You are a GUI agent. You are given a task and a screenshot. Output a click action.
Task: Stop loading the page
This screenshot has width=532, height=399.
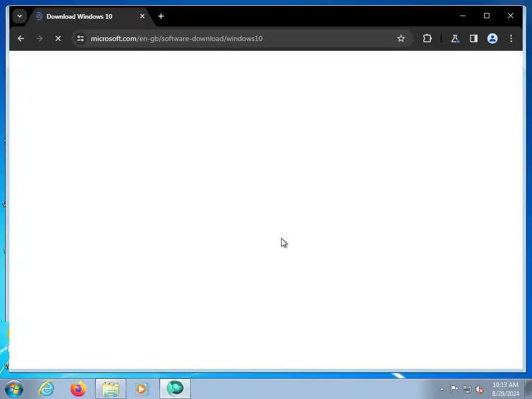coord(58,38)
